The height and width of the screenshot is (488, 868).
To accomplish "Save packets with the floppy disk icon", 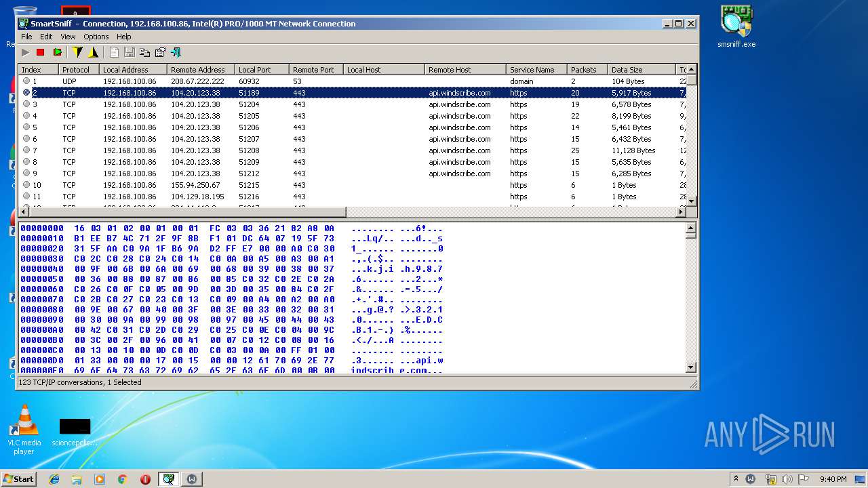I will point(129,52).
